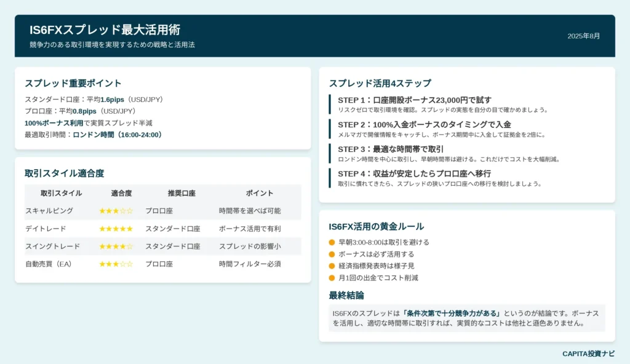
Task: Click the bold phrase '条件次第で十分競争力がある'
Action: pyautogui.click(x=451, y=314)
